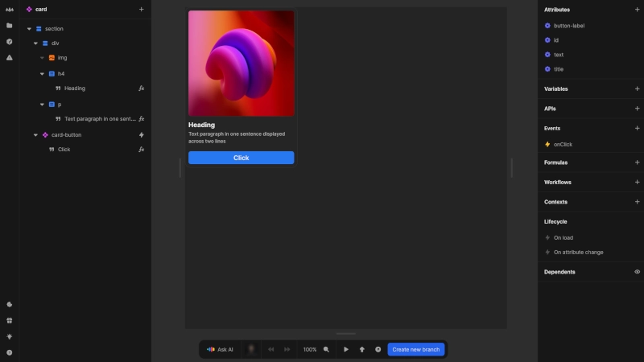Click lightning event icon on card-button row
The width and height of the screenshot is (644, 362).
pyautogui.click(x=142, y=134)
